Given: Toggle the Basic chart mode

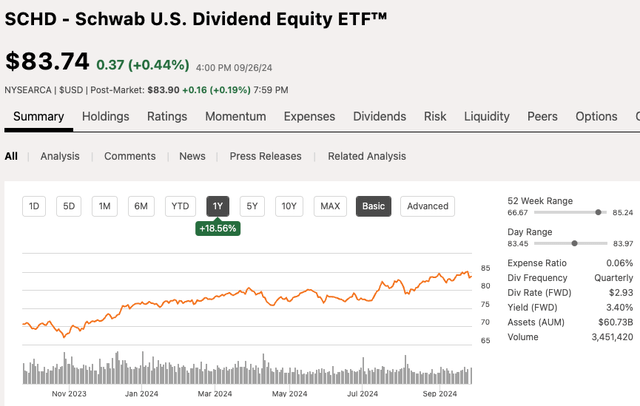Looking at the screenshot, I should (373, 207).
